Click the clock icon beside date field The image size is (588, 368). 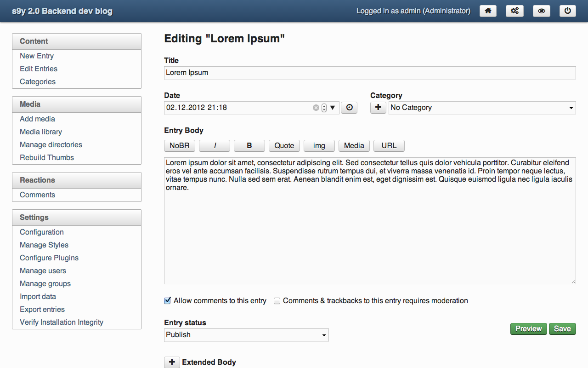(x=349, y=108)
